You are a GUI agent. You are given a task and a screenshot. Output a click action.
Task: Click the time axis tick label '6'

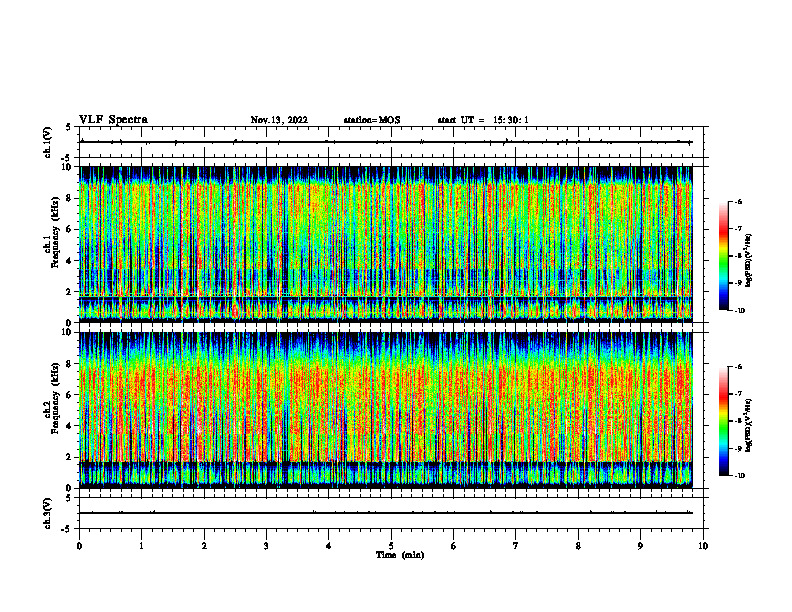[x=454, y=546]
